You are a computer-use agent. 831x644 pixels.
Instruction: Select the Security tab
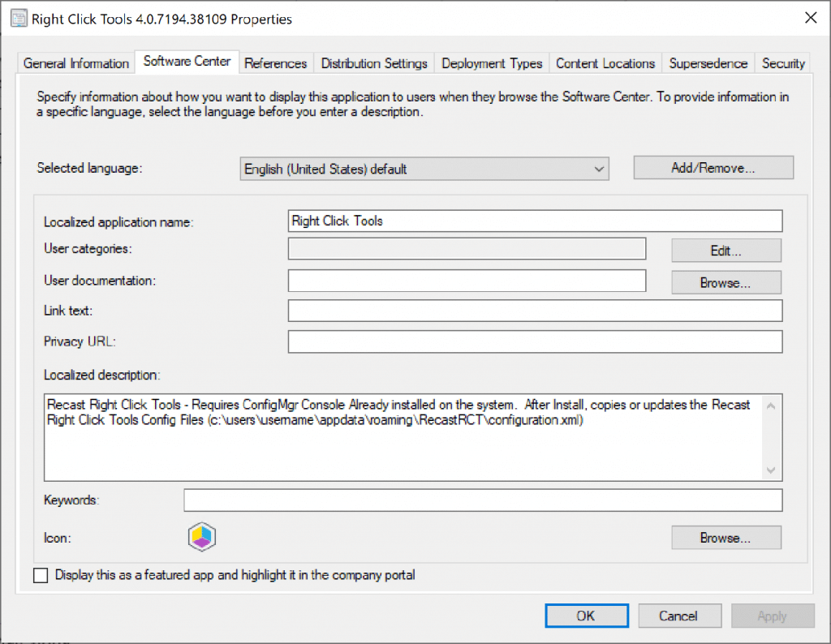pos(782,62)
